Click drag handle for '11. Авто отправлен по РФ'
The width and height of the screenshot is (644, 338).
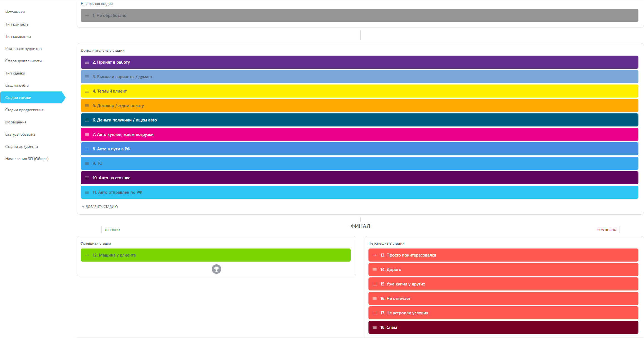87,192
